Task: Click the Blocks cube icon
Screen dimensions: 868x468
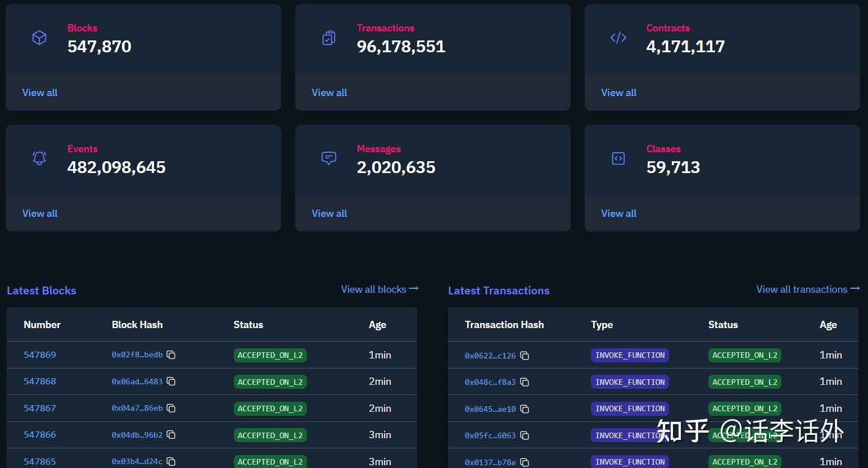Action: coord(39,38)
